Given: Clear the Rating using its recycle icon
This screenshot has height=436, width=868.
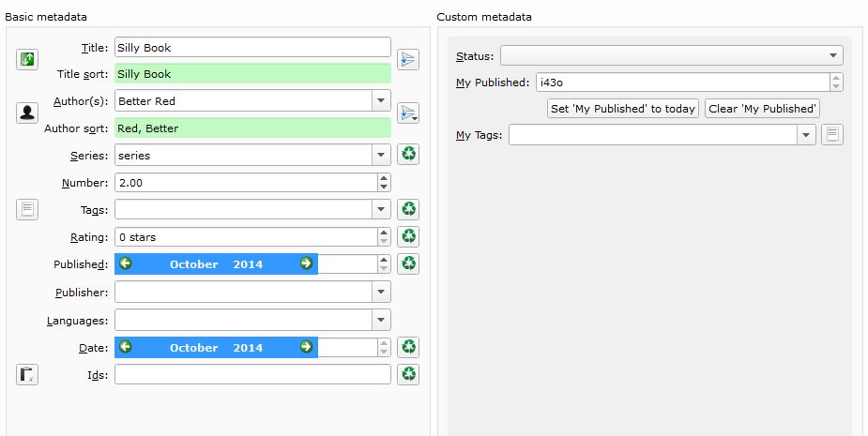Looking at the screenshot, I should pos(408,236).
